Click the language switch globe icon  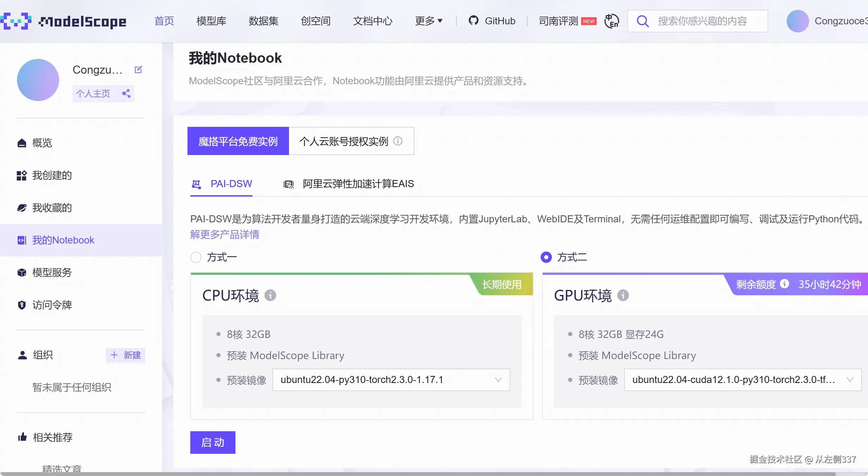[x=611, y=21]
